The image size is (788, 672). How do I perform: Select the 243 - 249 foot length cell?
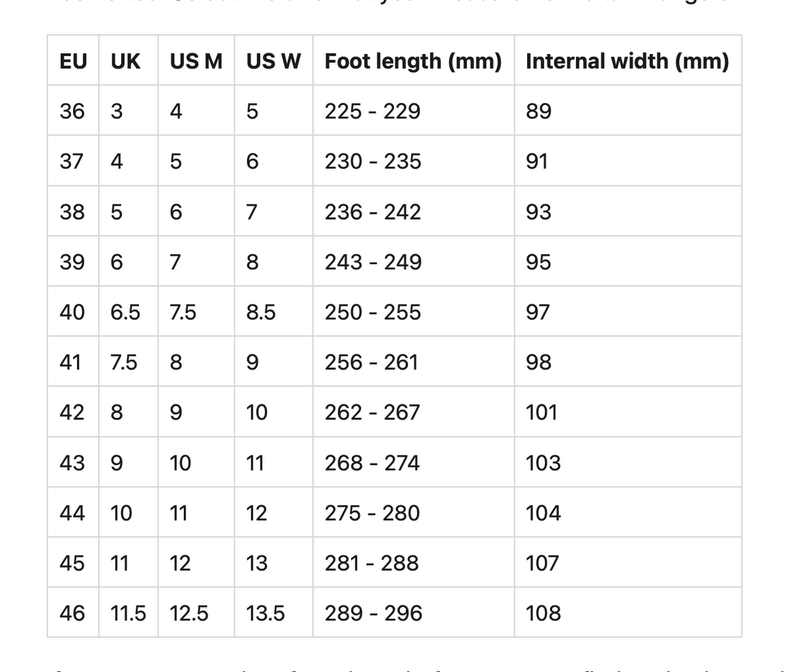373,262
